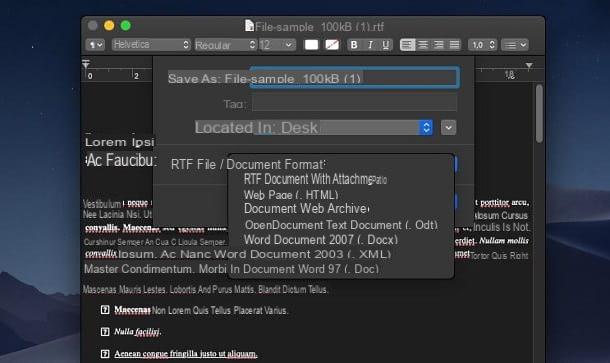Open the font size 12 combo box
The width and height of the screenshot is (610, 363).
point(277,45)
